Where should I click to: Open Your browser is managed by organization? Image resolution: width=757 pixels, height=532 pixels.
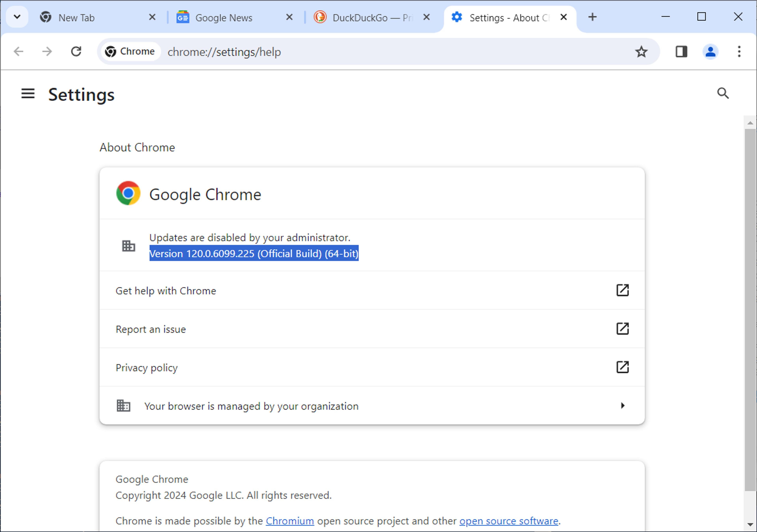point(372,406)
